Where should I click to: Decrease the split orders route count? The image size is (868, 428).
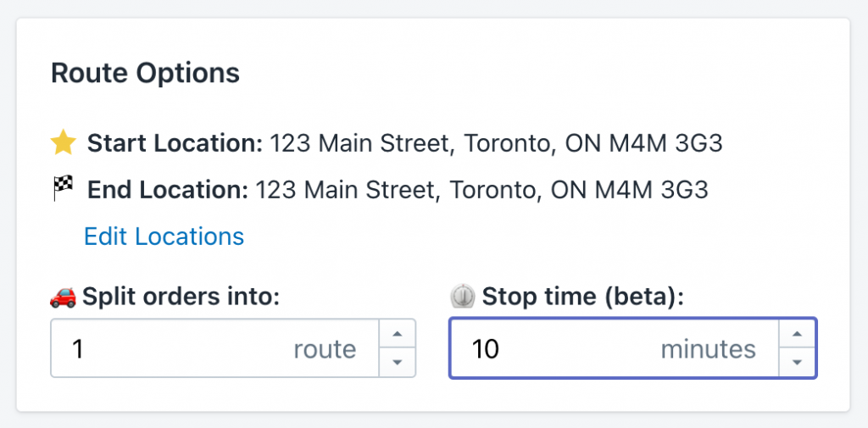397,363
